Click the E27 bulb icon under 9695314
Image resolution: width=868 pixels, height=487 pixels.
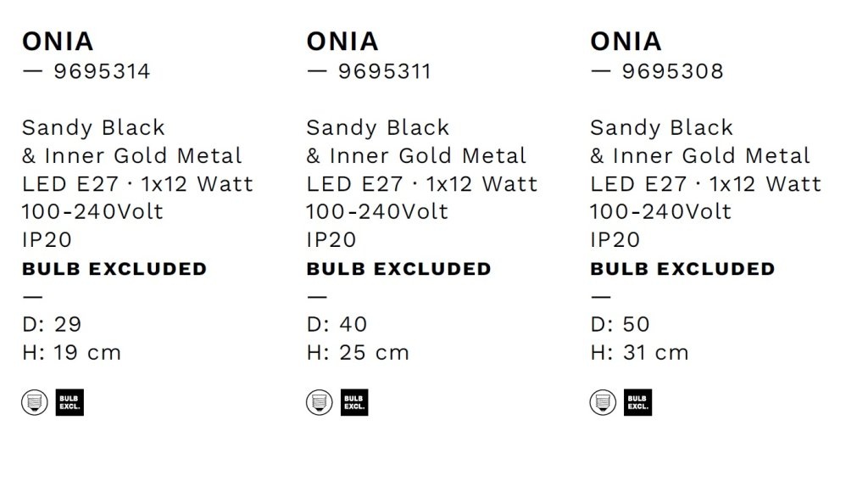34,402
